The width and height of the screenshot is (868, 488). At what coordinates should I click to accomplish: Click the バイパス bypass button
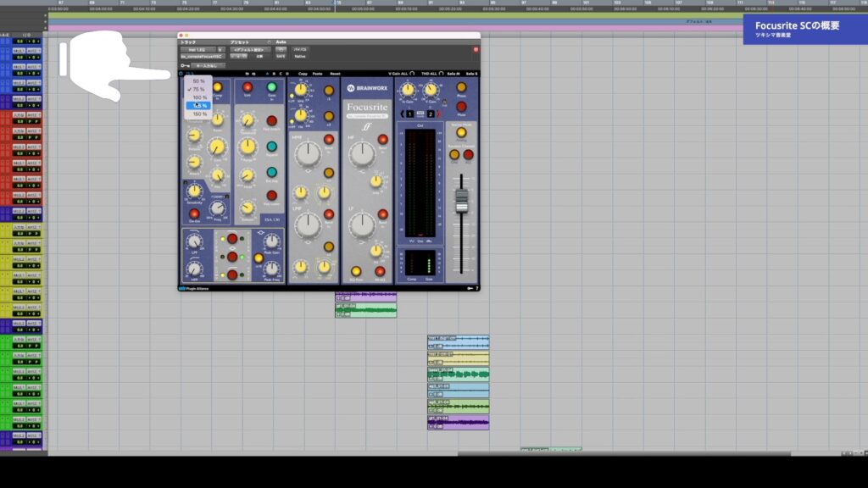(x=300, y=49)
